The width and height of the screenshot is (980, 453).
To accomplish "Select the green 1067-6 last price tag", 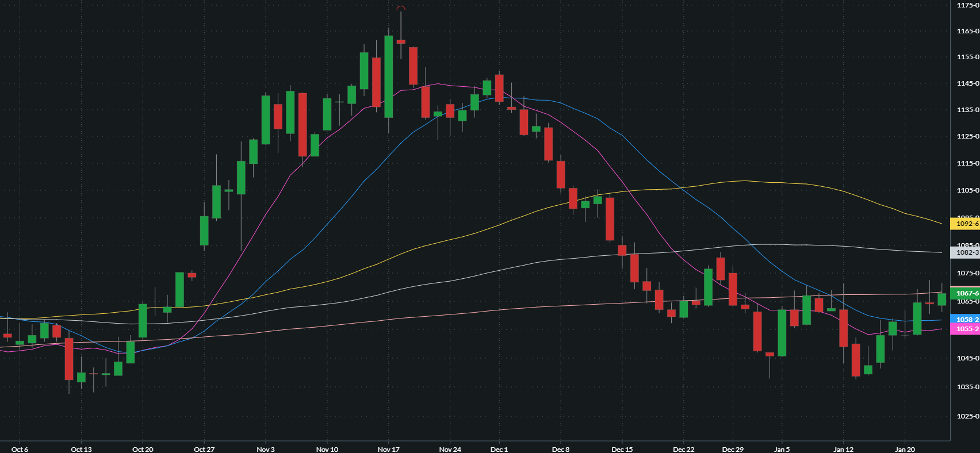I will click(966, 293).
